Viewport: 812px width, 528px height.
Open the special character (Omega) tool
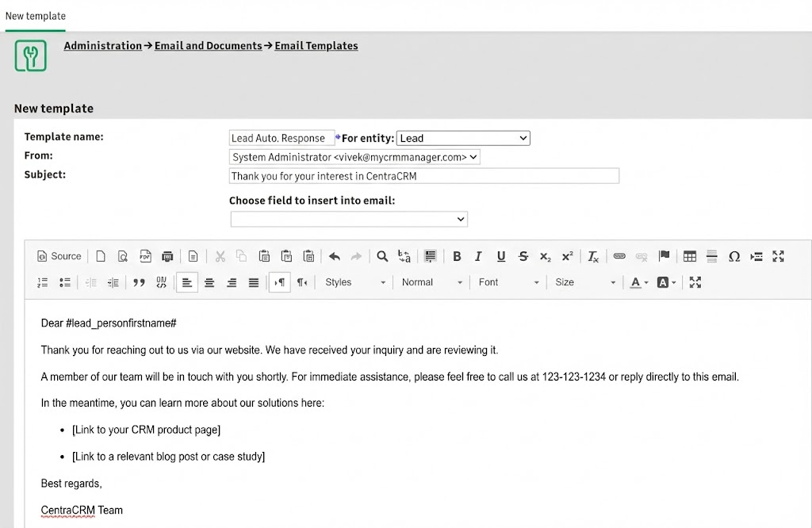734,256
